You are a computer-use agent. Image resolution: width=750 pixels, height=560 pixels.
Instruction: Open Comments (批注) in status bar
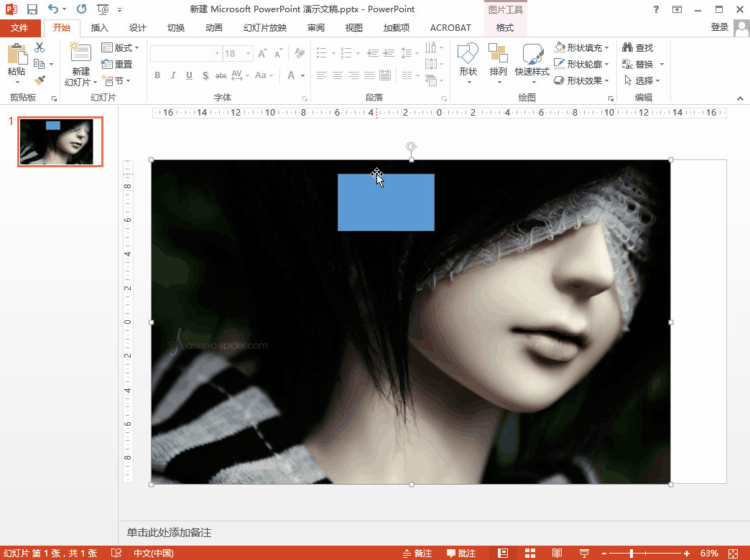point(461,554)
